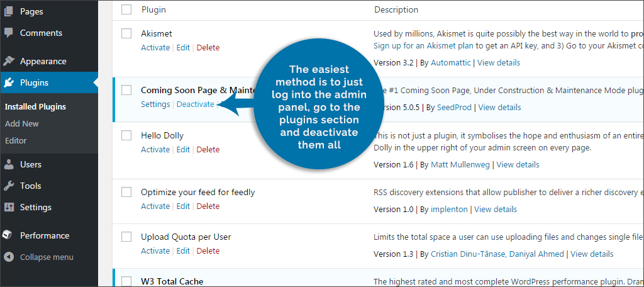Screen dimensions: 644x287
Task: Deactivate the Coming Soon Page plugin
Action: point(196,104)
